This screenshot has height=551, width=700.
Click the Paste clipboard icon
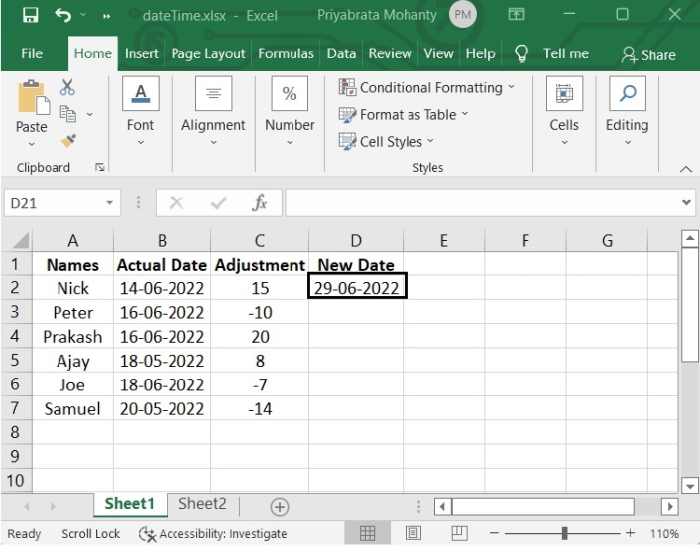(x=32, y=97)
